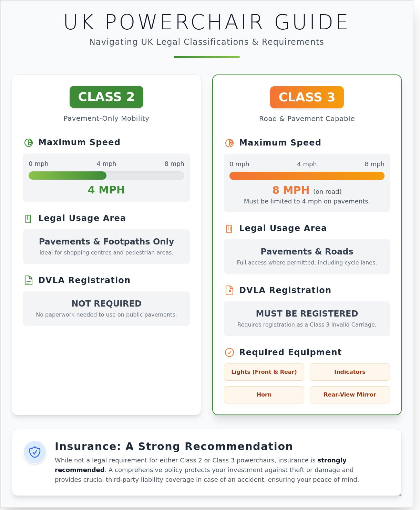Select the orange CLASS 3 badge
The height and width of the screenshot is (510, 420).
point(307,97)
